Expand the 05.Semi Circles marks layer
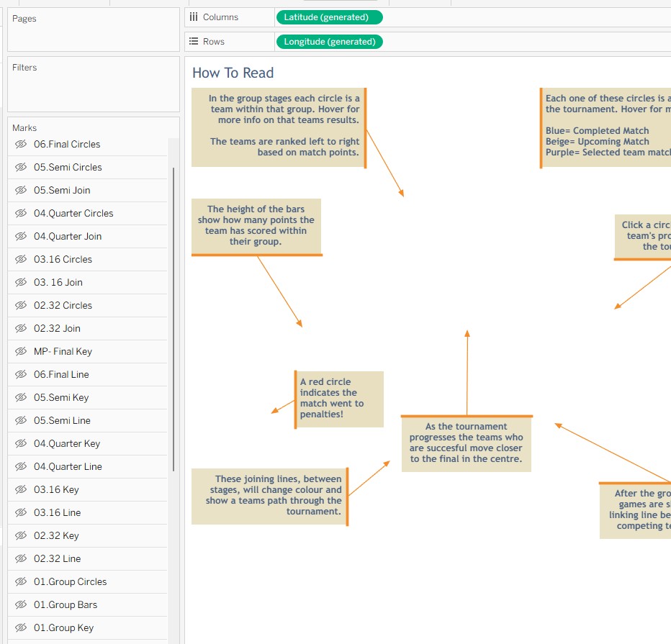 coord(87,167)
